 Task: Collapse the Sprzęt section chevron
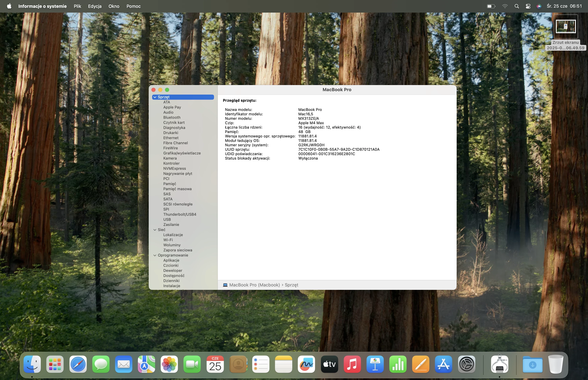(x=155, y=97)
